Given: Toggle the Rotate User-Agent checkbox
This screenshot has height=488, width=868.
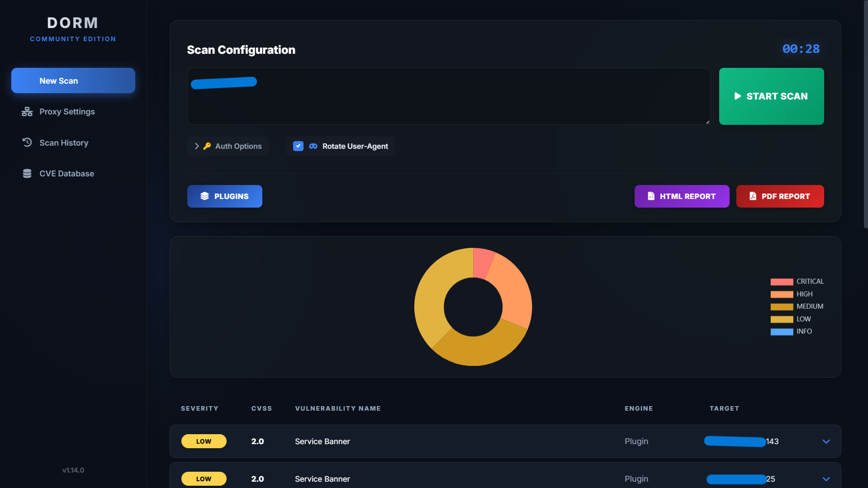Looking at the screenshot, I should click(x=298, y=146).
